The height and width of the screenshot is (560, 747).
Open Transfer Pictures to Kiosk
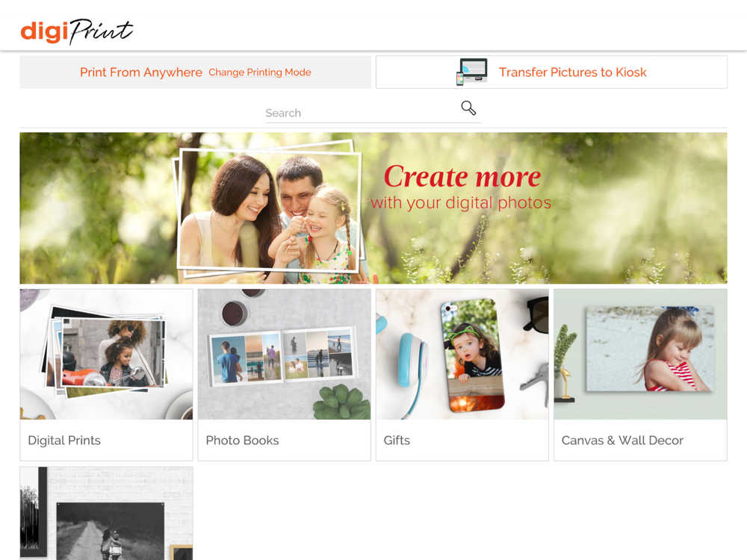551,72
